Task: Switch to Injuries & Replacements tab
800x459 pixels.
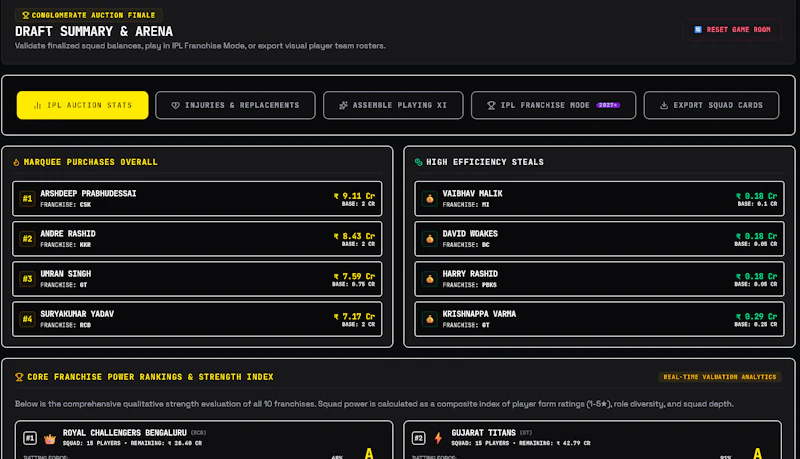Action: click(x=235, y=105)
